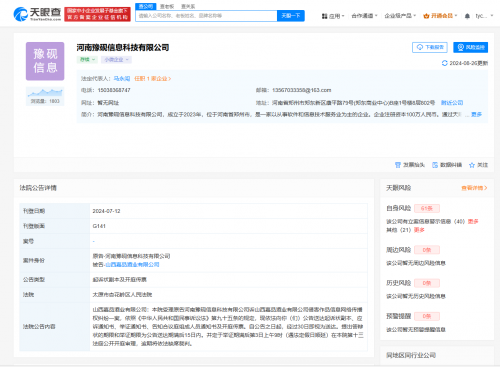Click the refresh icon beside update date
500x367 pixels.
[444, 63]
